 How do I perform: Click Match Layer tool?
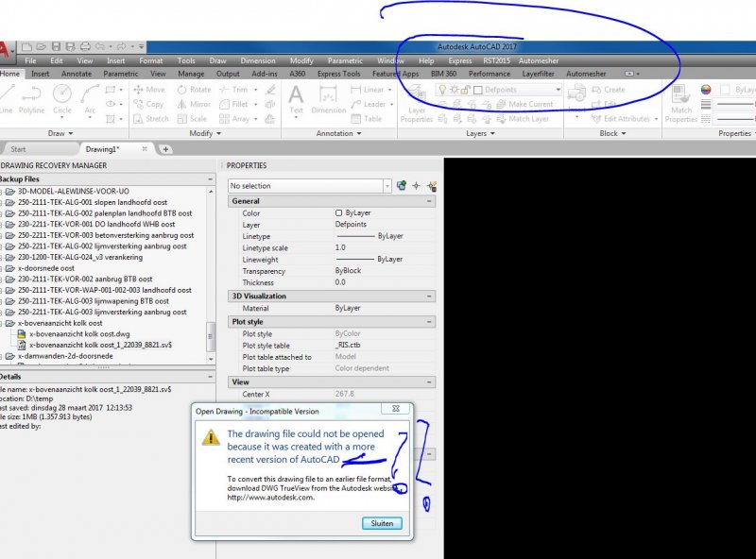(523, 119)
